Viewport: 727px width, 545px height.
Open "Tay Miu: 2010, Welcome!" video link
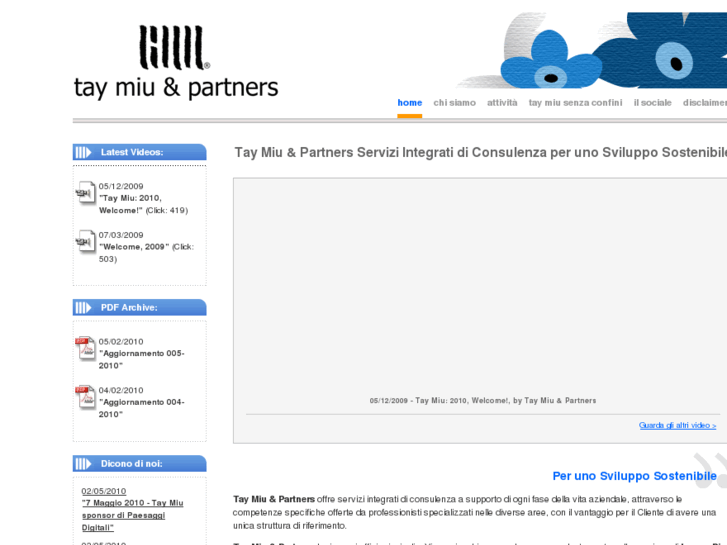(130, 204)
